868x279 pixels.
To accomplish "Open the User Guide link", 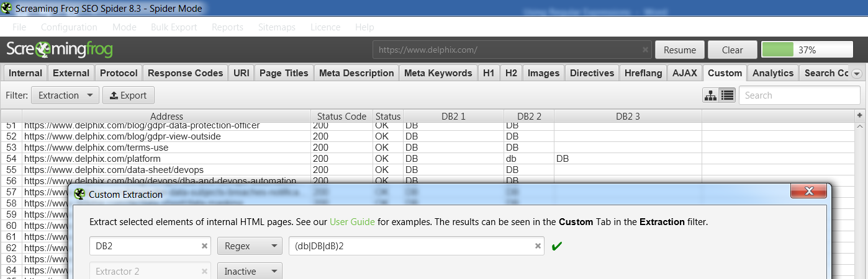I will click(352, 221).
